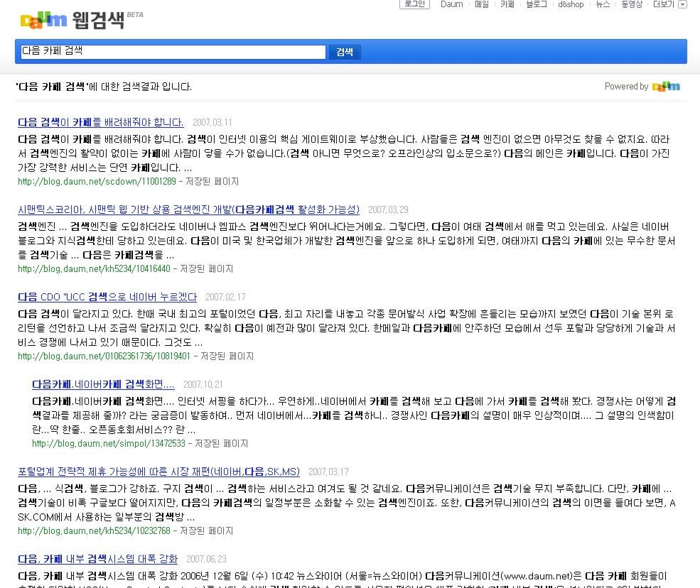Open the 동영상 menu item
Viewport: 700px width, 588px height.
(632, 4)
